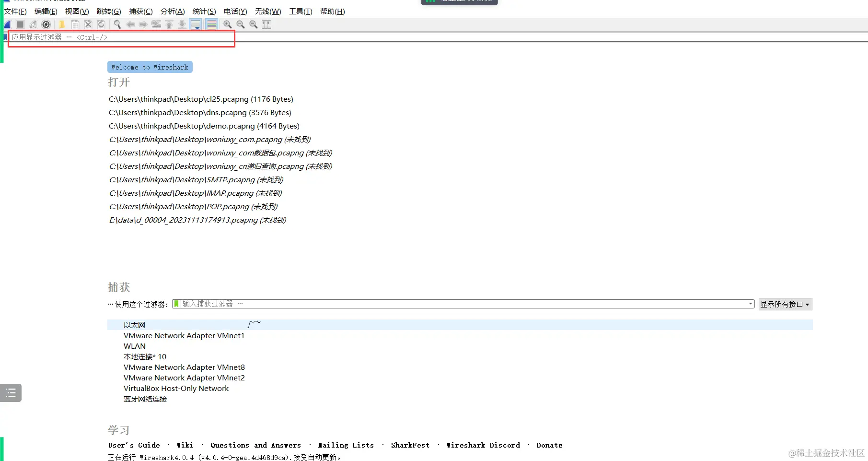868x461 pixels.
Task: Open the 无线(W) menu
Action: 268,12
